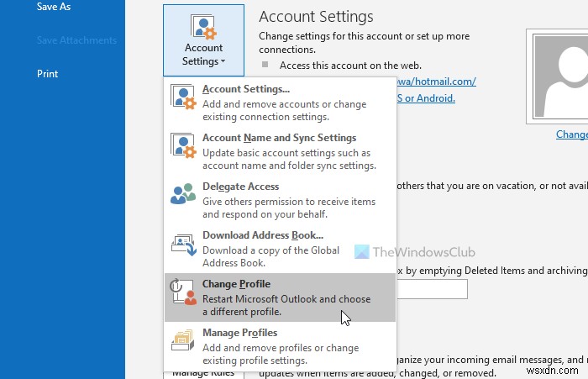Click the Download Address Book icon
The width and height of the screenshot is (588, 379).
184,245
